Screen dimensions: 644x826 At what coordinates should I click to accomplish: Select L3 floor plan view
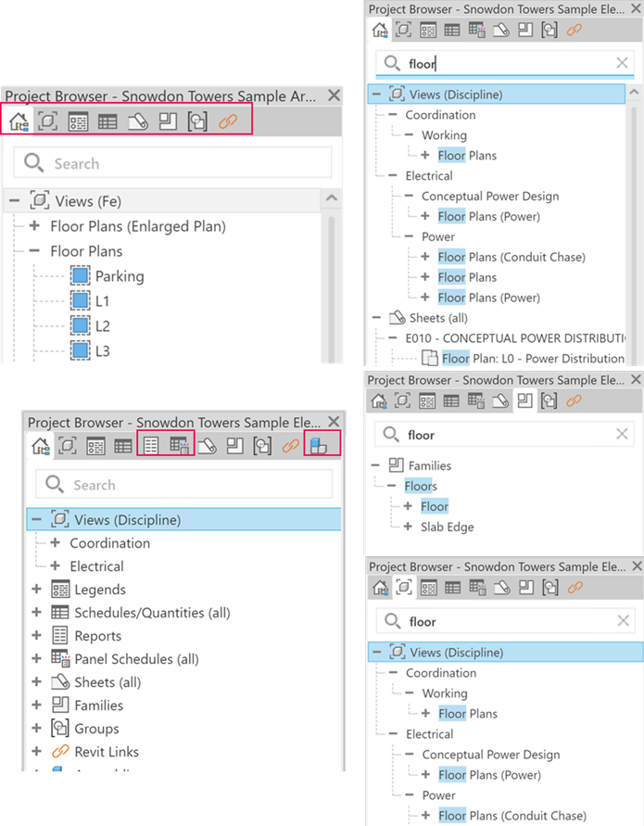[x=90, y=350]
